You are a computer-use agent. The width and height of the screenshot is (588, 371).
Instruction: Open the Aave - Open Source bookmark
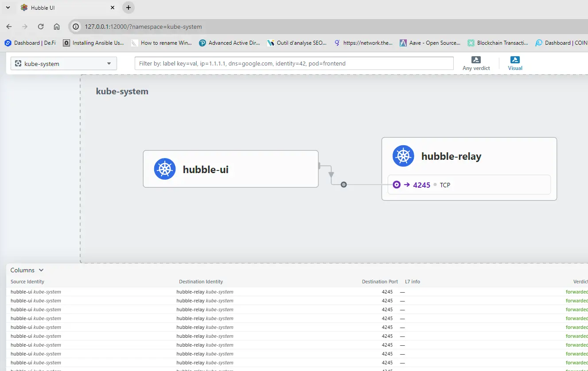430,43
